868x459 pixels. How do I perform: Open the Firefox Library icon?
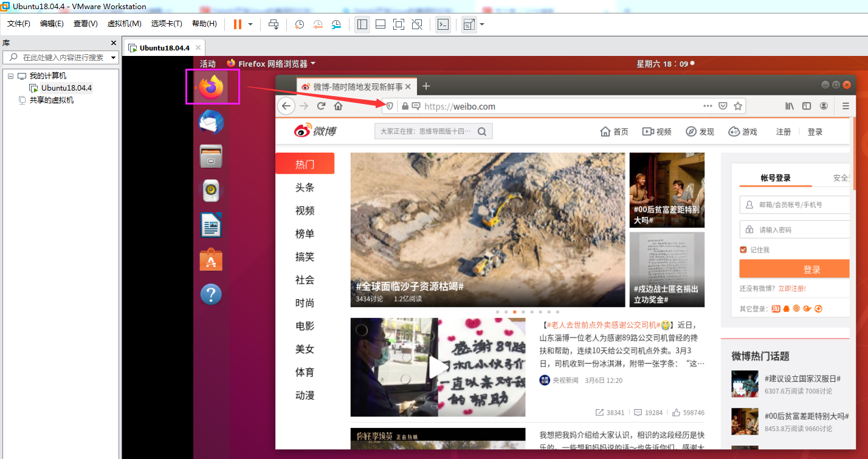click(790, 106)
